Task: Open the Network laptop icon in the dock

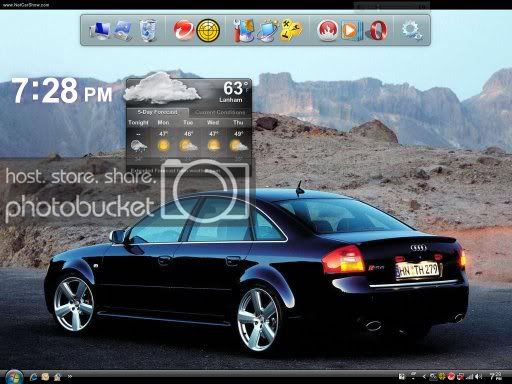Action: [x=123, y=30]
